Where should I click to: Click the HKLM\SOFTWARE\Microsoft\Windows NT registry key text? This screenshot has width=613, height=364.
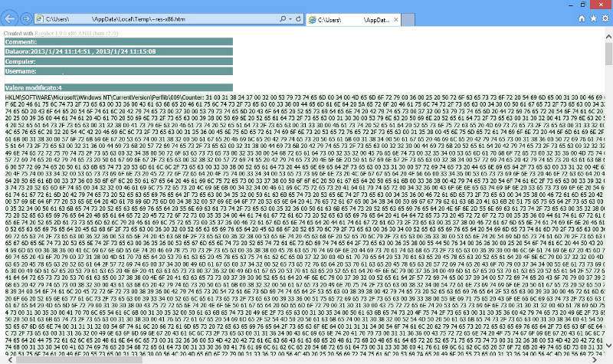point(104,97)
